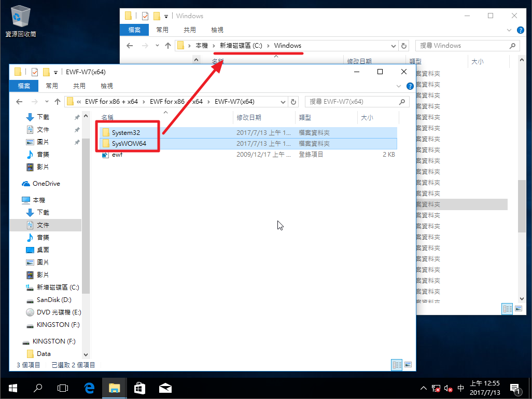
Task: Click the help icon in EWF-W7(x64) window
Action: 410,86
